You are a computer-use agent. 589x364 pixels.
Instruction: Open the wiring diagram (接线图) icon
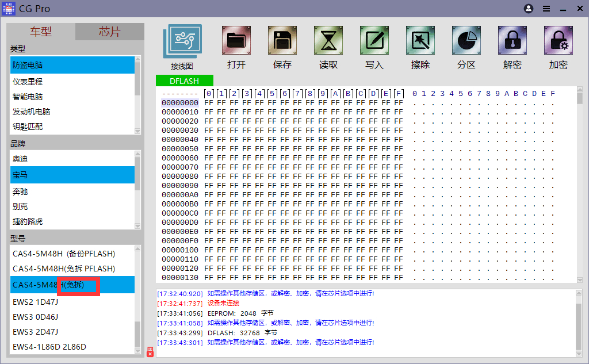point(182,41)
